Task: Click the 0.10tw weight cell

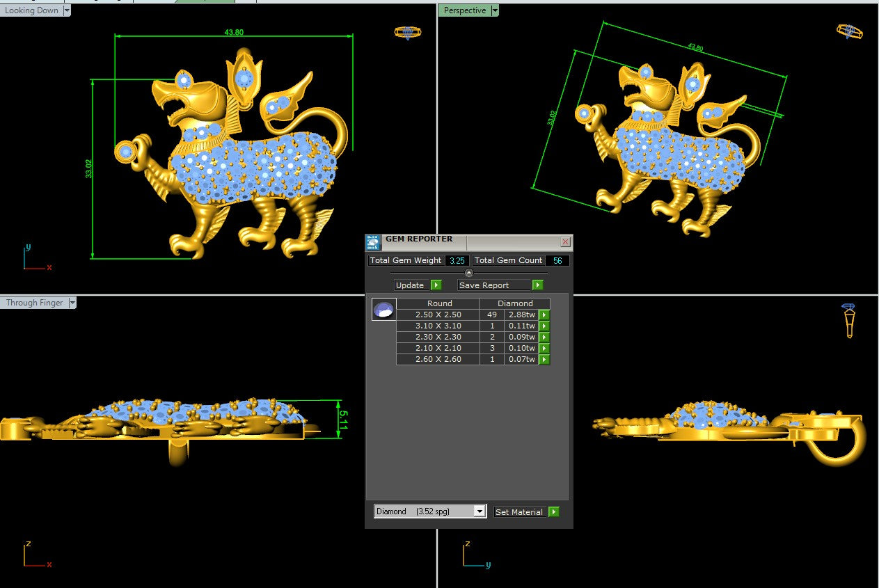Action: 521,349
